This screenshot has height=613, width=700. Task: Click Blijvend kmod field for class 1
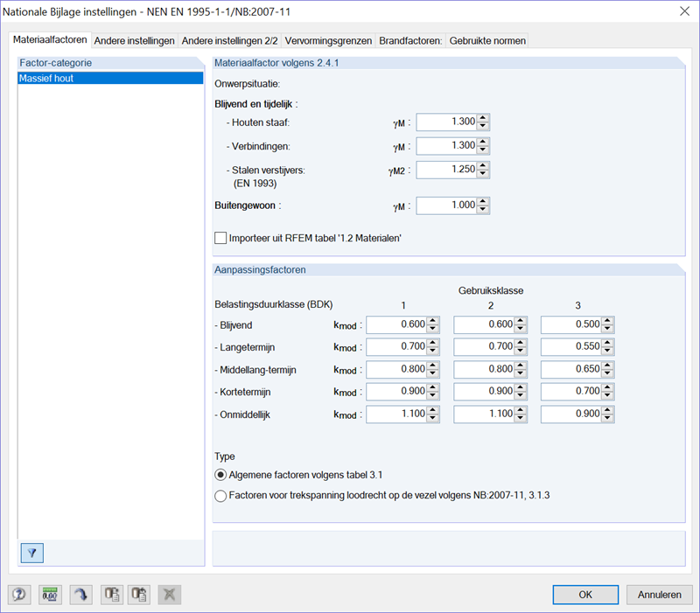[397, 324]
